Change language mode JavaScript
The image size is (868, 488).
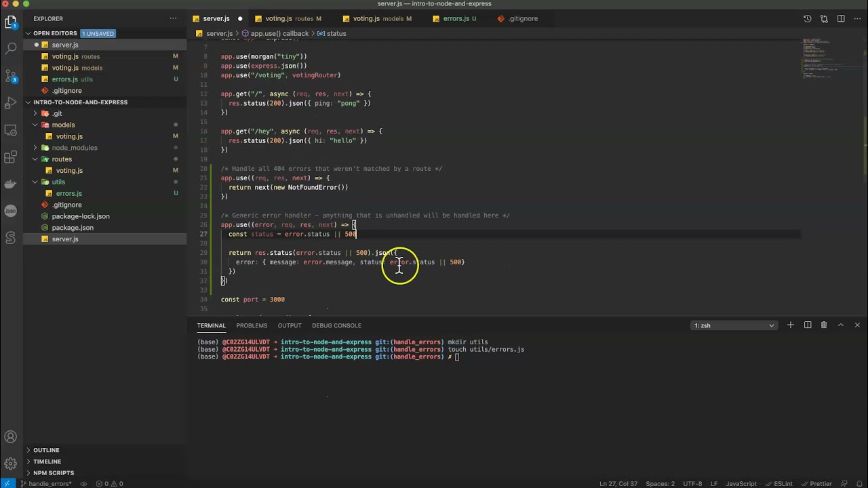click(741, 484)
